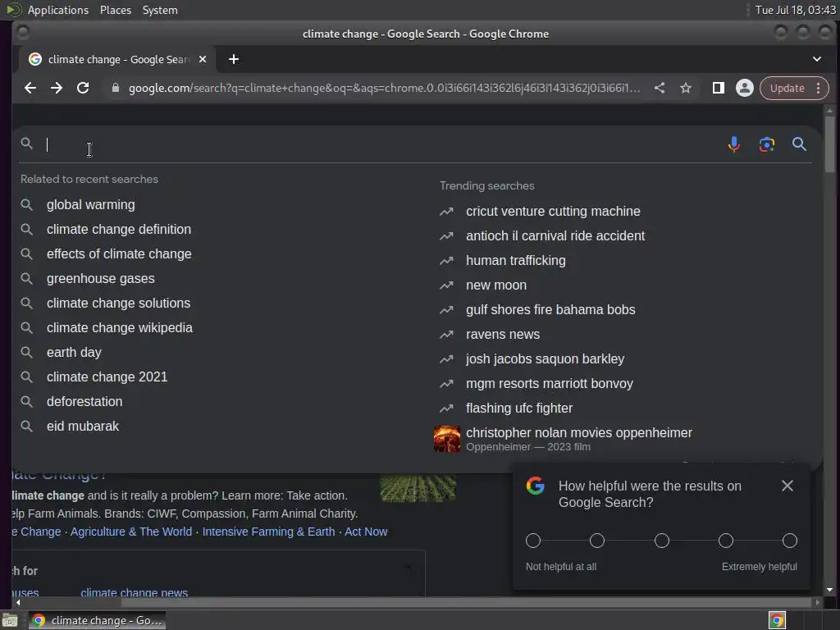Open Chrome side panel icon
This screenshot has width=840, height=630.
719,88
